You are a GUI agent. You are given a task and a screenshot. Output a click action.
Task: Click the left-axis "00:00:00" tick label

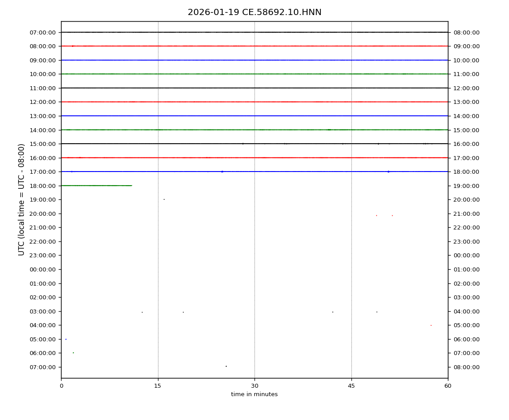coord(42,269)
